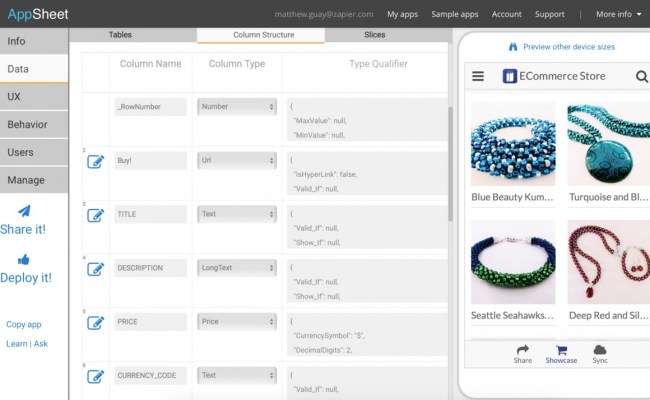Open the Price type dropdown for PRICE
Viewport: 650px width, 400px height.
(x=237, y=321)
